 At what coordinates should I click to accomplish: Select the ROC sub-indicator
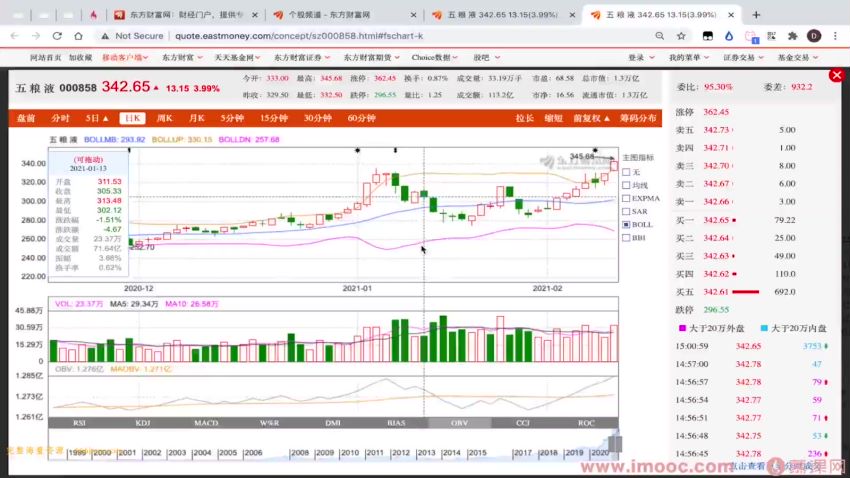[x=587, y=423]
